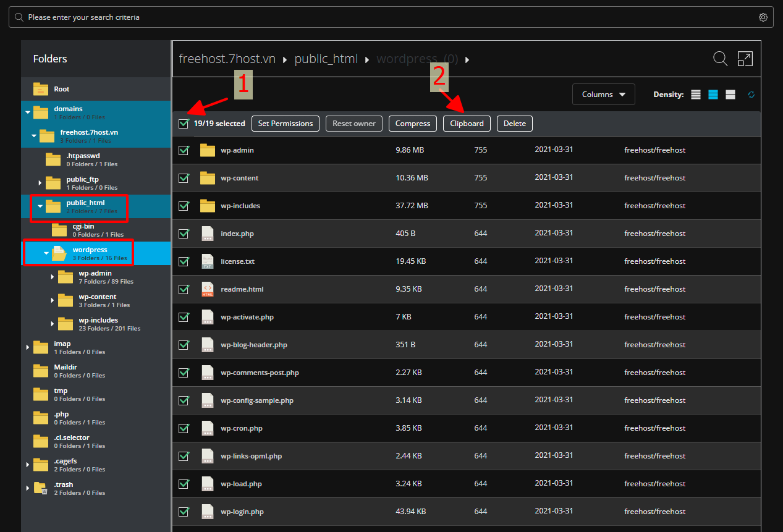Expand wp-admin in the folder tree
Viewport: 783px width, 532px height.
52,277
